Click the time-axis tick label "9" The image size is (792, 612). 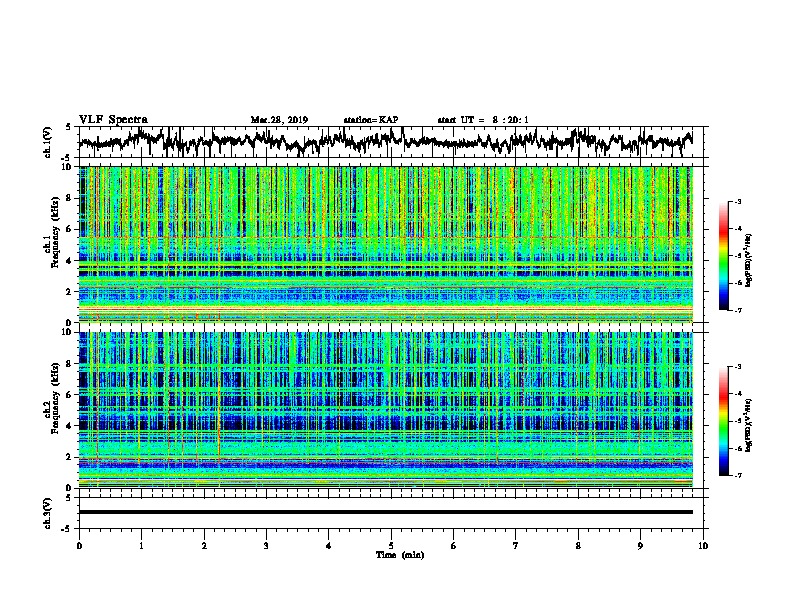point(640,546)
